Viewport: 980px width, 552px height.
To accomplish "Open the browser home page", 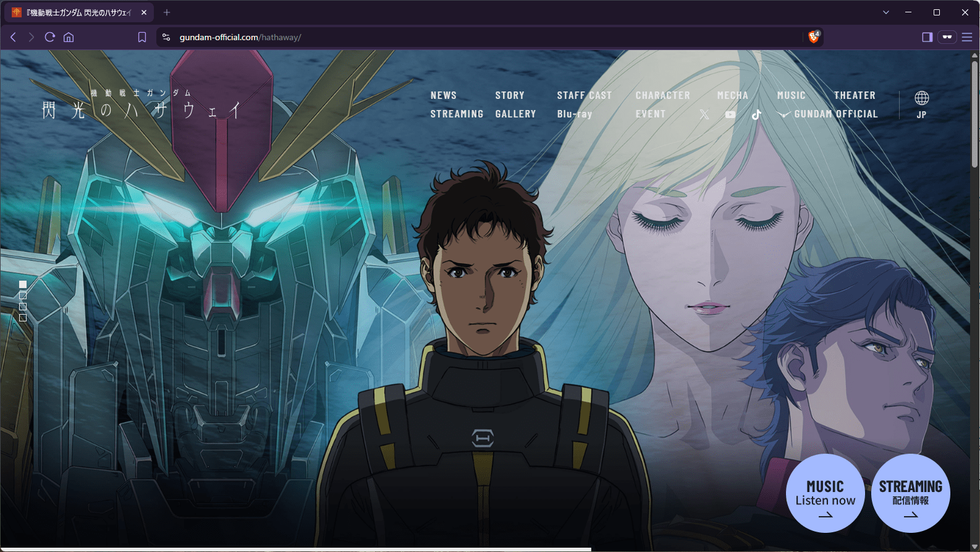I will pyautogui.click(x=69, y=37).
